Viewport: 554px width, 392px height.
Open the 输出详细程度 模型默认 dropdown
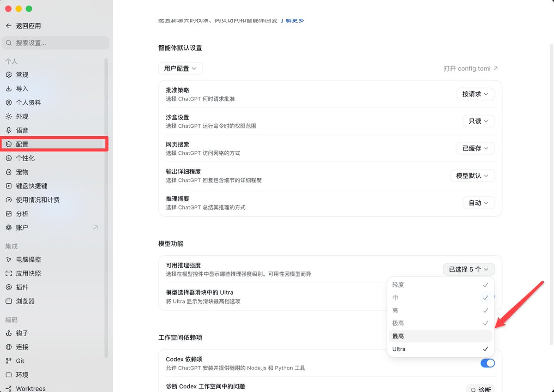(472, 175)
